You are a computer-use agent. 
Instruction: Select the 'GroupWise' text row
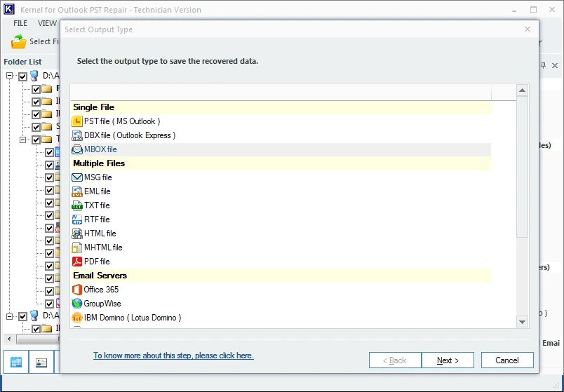(102, 304)
